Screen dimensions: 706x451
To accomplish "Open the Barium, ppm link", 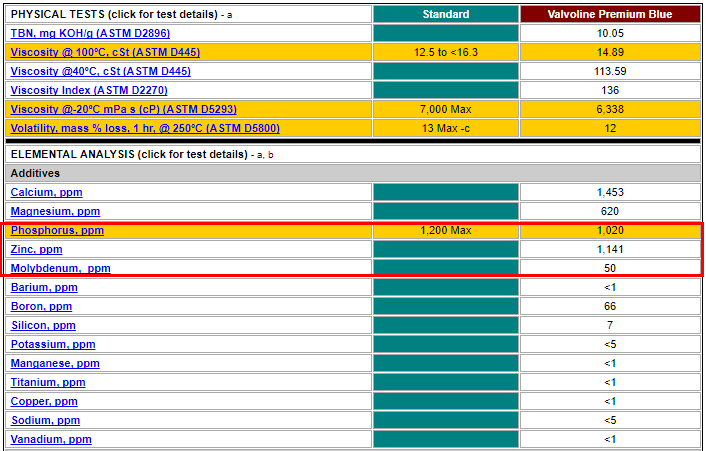I will (44, 287).
